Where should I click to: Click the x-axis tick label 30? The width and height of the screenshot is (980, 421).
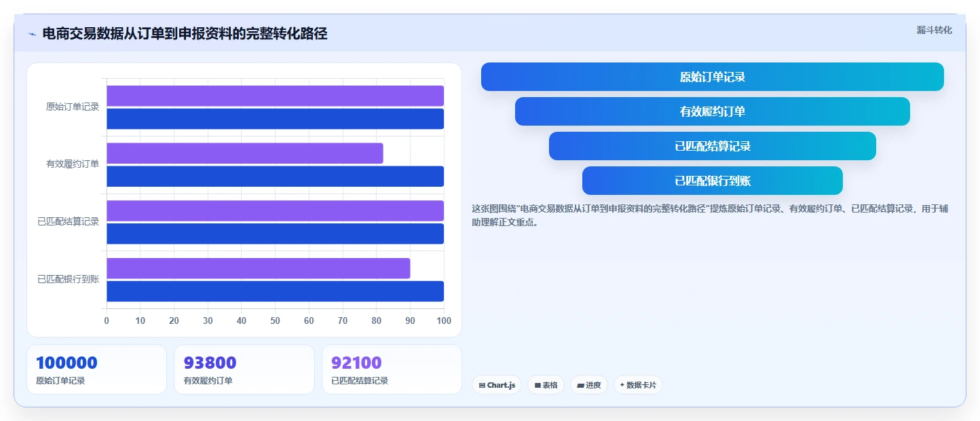click(x=208, y=321)
